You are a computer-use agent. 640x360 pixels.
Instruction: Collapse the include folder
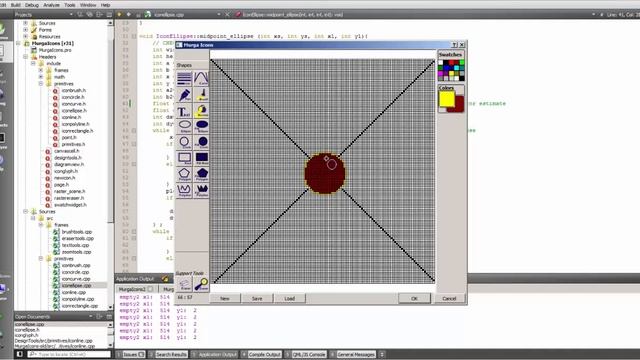click(x=33, y=63)
